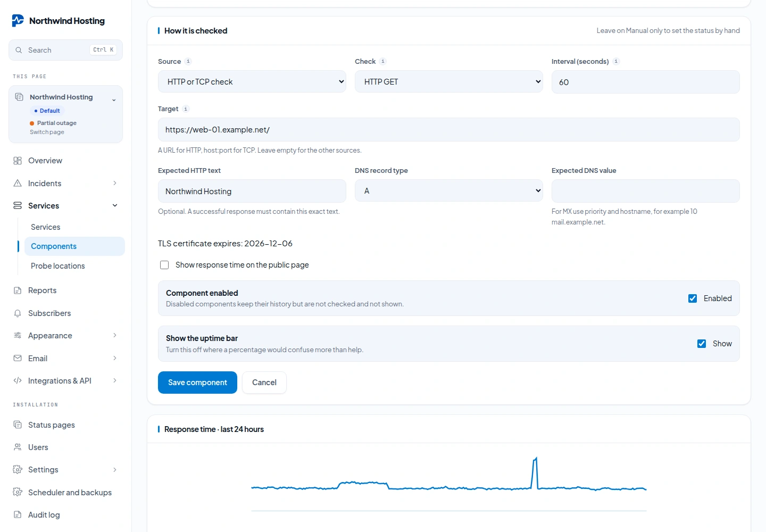Open the Services submenu item
Viewport: 766px width, 532px height.
point(74,227)
